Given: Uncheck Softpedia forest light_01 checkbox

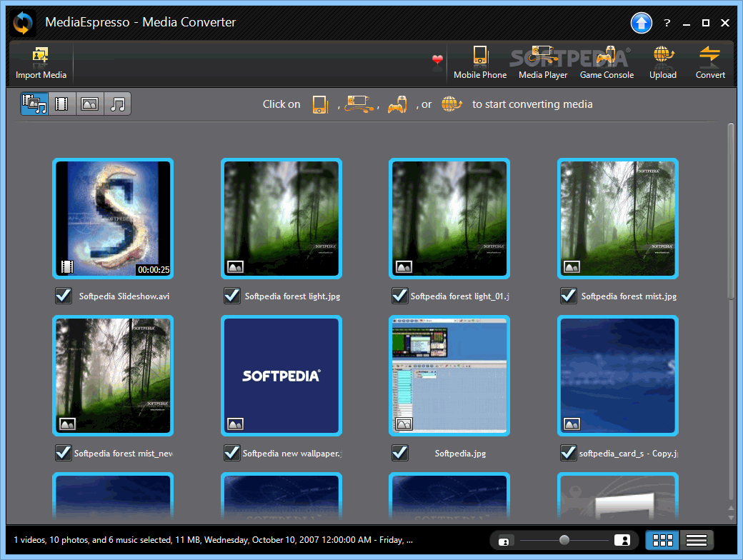Looking at the screenshot, I should pos(400,296).
